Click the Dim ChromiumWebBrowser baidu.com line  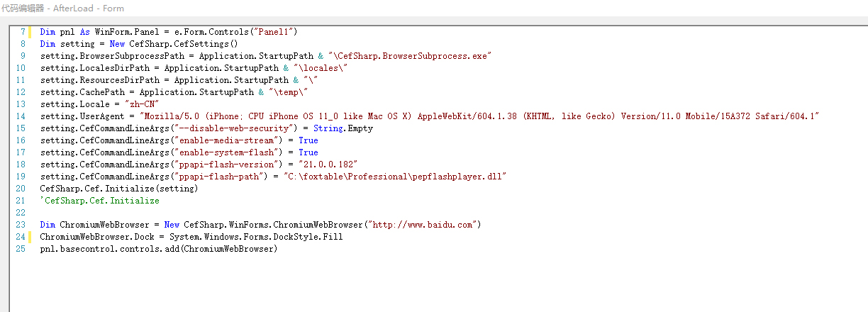point(261,225)
